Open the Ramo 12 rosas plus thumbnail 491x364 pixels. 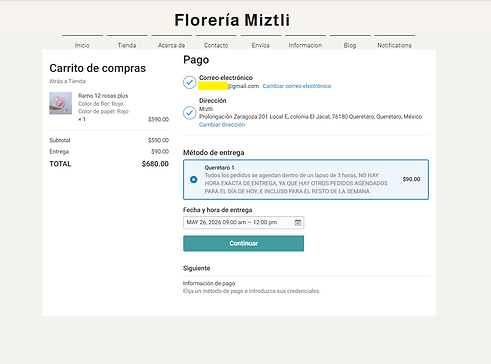pyautogui.click(x=61, y=103)
